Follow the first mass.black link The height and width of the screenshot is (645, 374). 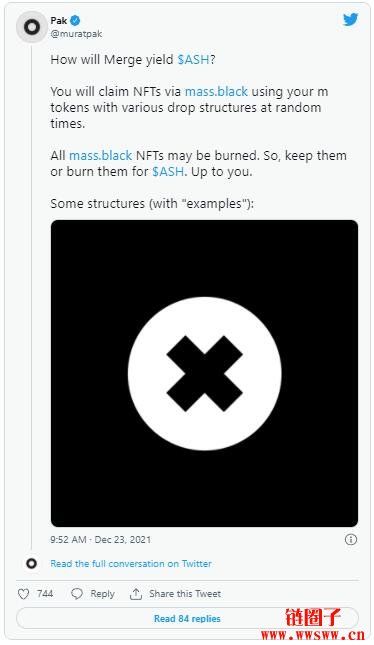(216, 91)
